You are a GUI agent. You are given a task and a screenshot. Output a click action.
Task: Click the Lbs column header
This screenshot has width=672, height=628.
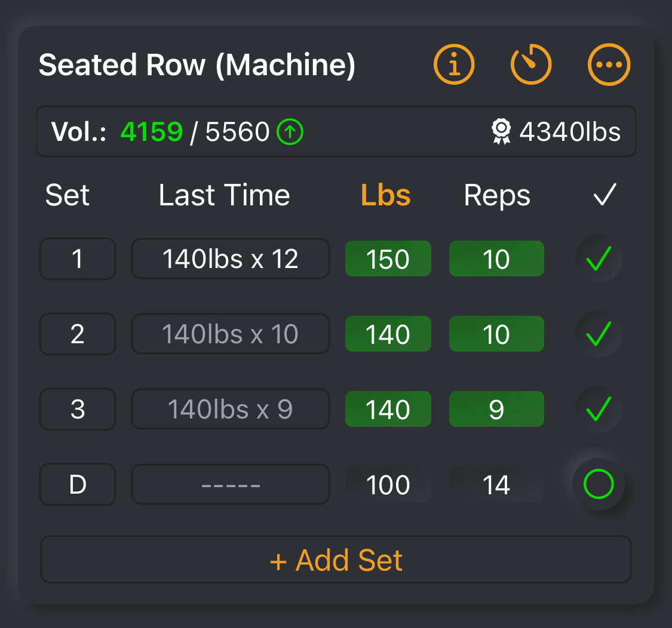coord(385,195)
